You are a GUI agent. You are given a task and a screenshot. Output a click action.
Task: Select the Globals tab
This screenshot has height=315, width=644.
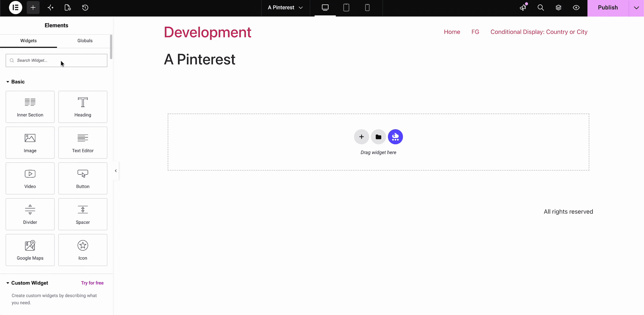click(85, 41)
